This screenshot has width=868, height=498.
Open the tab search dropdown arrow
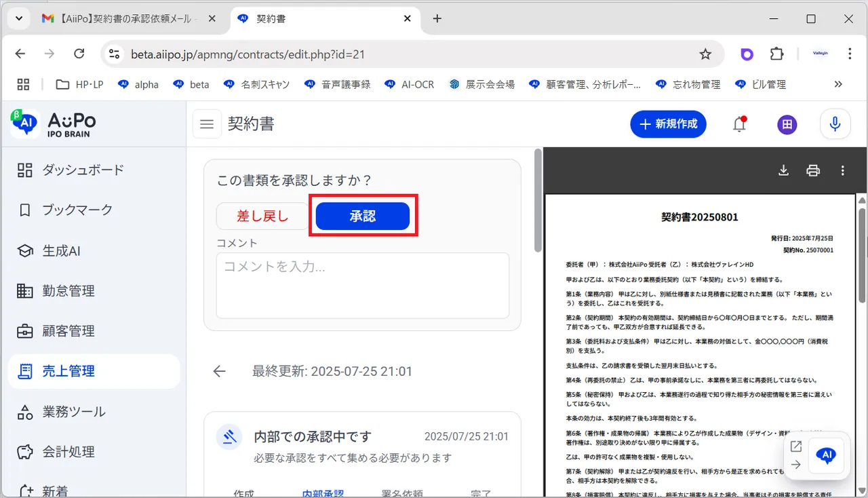pyautogui.click(x=18, y=18)
